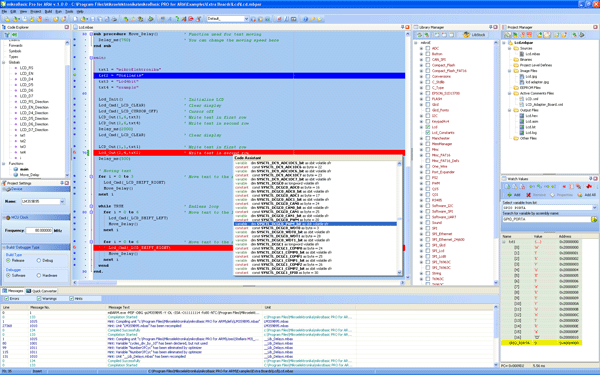Collapse the Output Files folder
Screen dimensions: 600x375
[x=509, y=110]
